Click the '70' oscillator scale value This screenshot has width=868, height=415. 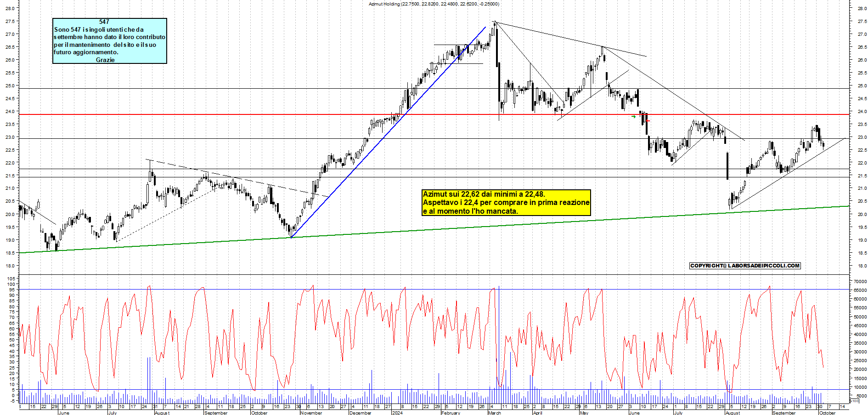12,318
